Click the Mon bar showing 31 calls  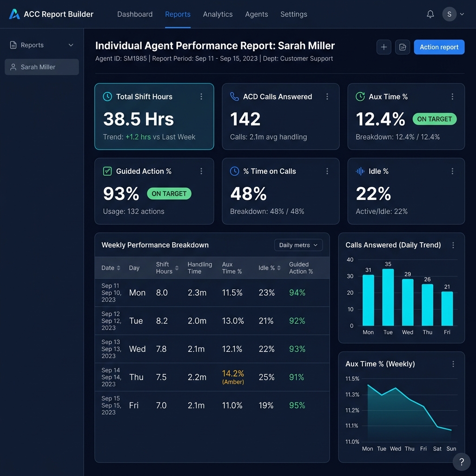click(x=368, y=300)
